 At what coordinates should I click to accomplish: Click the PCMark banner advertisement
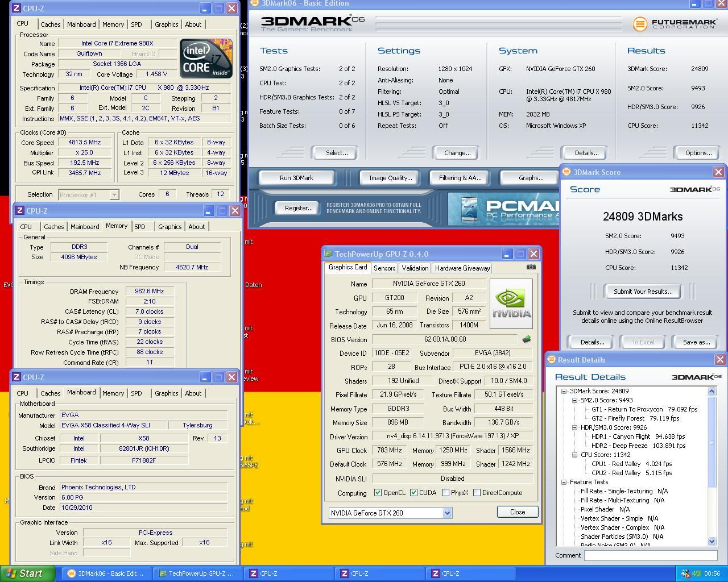(x=503, y=209)
